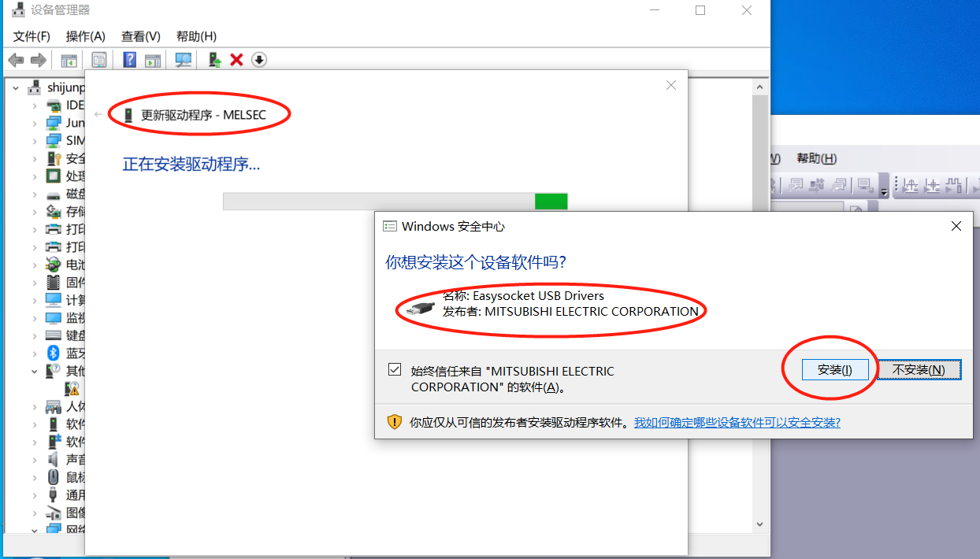Collapse the shijunp root computer node

coord(16,87)
